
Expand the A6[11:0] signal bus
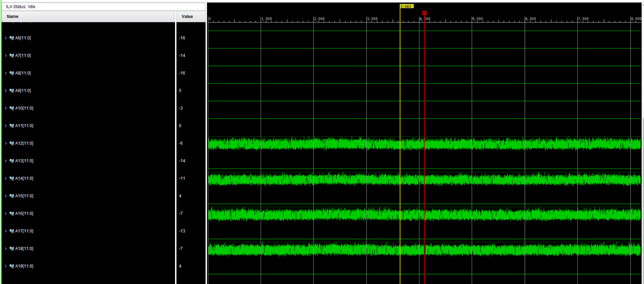(6, 38)
